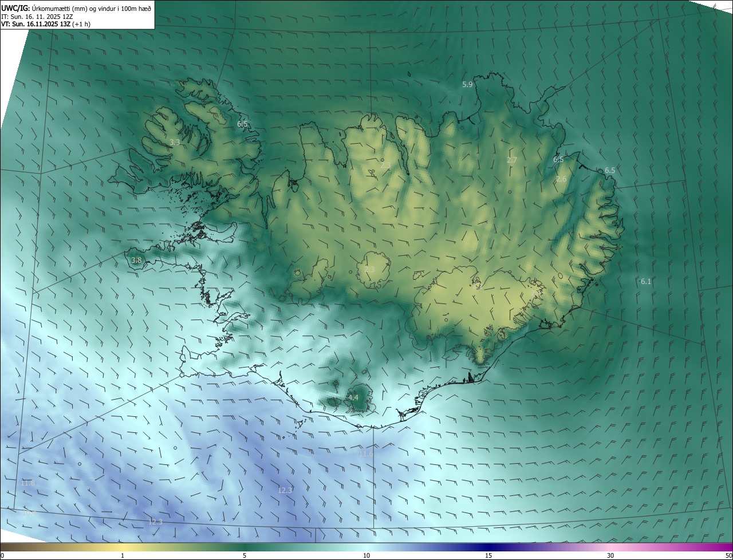Select the "IT: Sun. 16. 11. 2025 12Z" line

click(37, 17)
